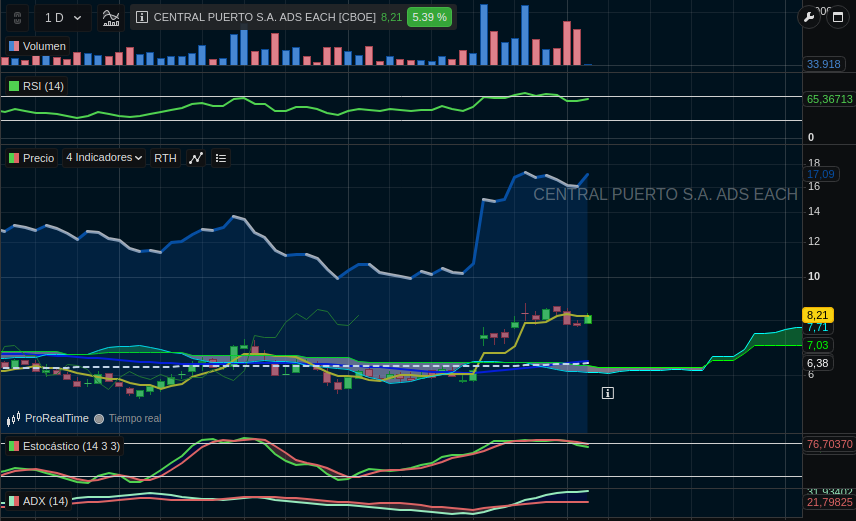Toggle the RTH trading hours button

tap(165, 158)
